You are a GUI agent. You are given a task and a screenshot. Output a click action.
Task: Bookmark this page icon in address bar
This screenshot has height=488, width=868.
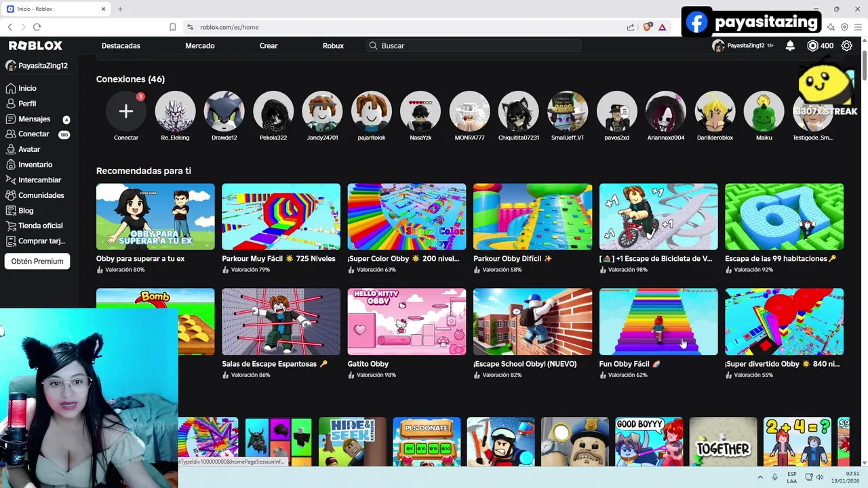tap(172, 27)
